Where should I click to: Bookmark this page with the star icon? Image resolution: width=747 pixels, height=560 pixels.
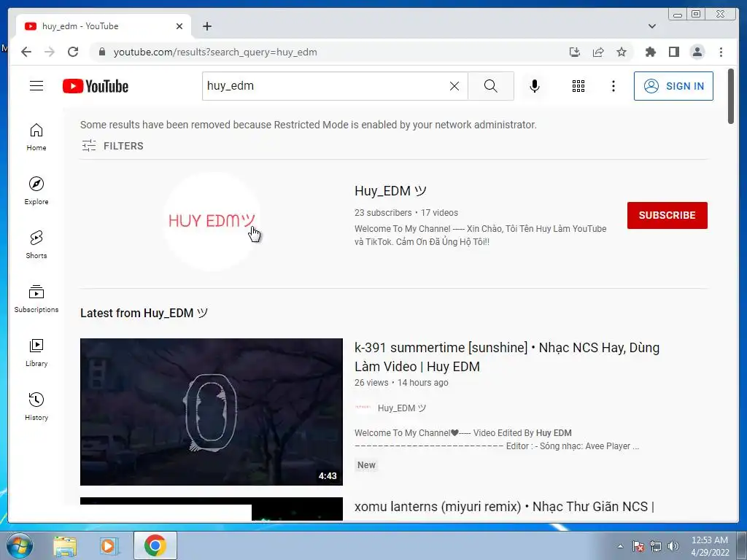tap(622, 52)
